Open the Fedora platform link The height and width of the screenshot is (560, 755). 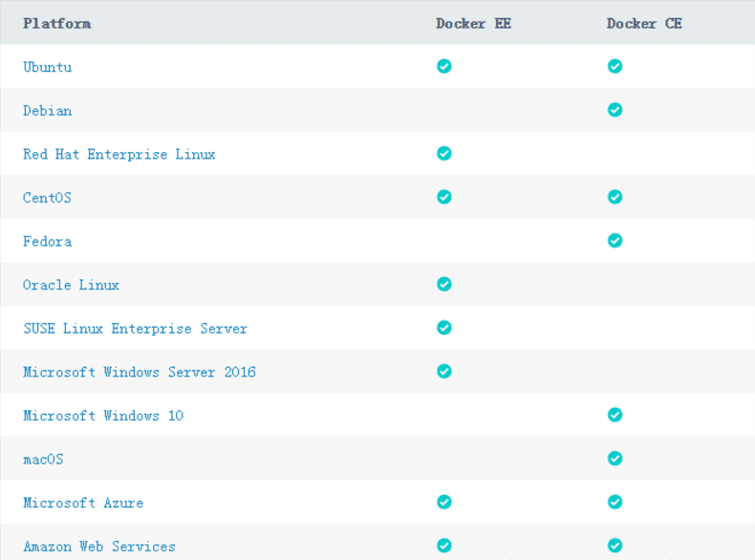47,241
